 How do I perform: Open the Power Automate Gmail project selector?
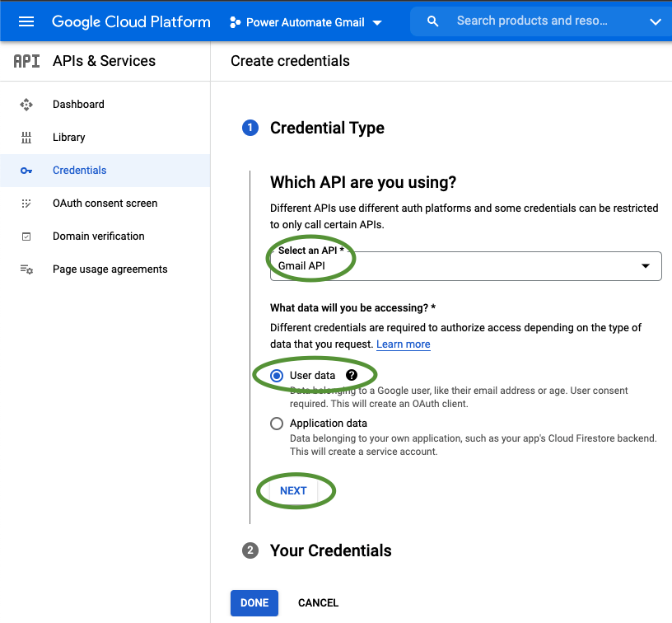click(305, 21)
